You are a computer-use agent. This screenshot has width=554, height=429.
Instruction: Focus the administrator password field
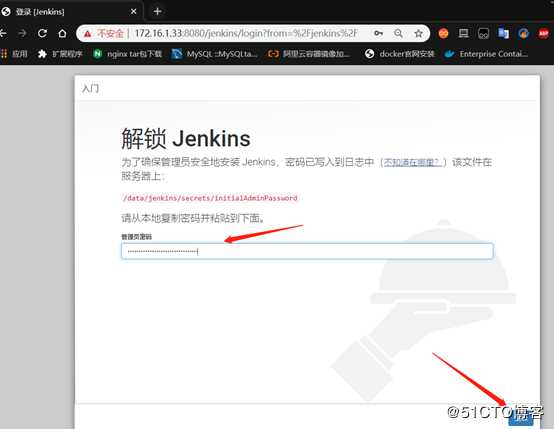click(x=307, y=251)
